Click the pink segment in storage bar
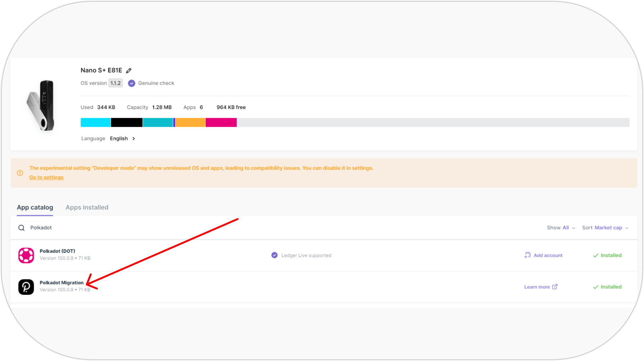The image size is (644, 361). click(221, 122)
